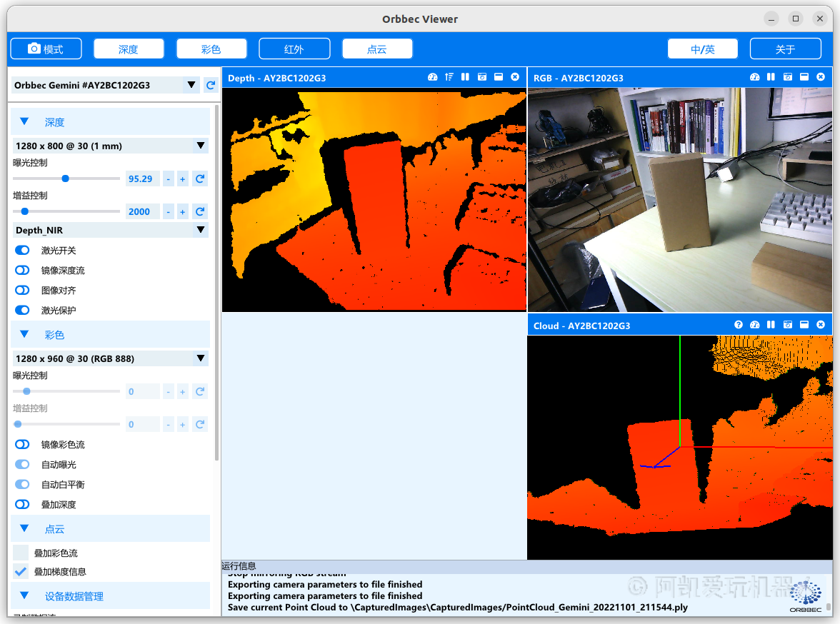This screenshot has width=840, height=624.
Task: Click the left settings panel scrollbar
Action: pos(216,283)
